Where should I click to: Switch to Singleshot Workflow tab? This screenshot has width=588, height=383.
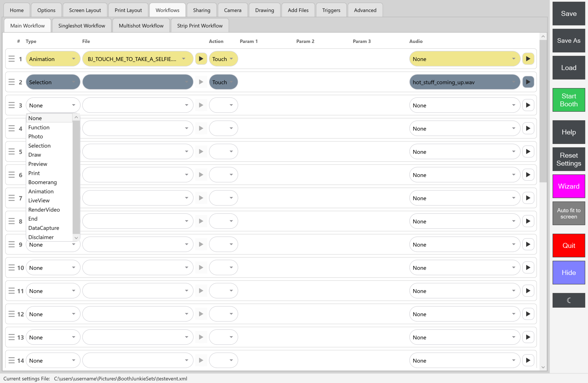click(82, 26)
